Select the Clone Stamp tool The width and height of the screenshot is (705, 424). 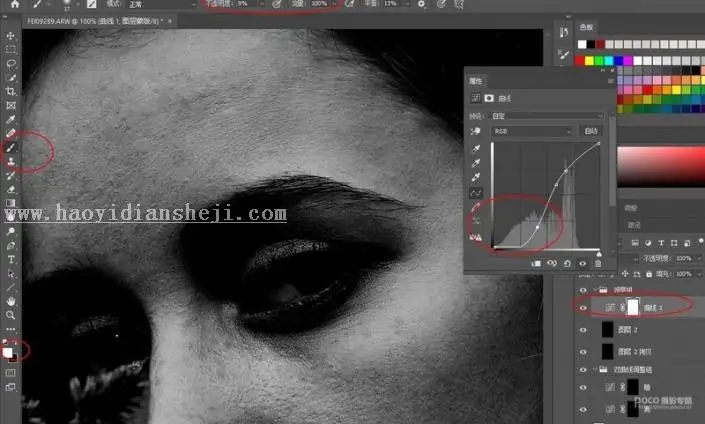pyautogui.click(x=10, y=161)
